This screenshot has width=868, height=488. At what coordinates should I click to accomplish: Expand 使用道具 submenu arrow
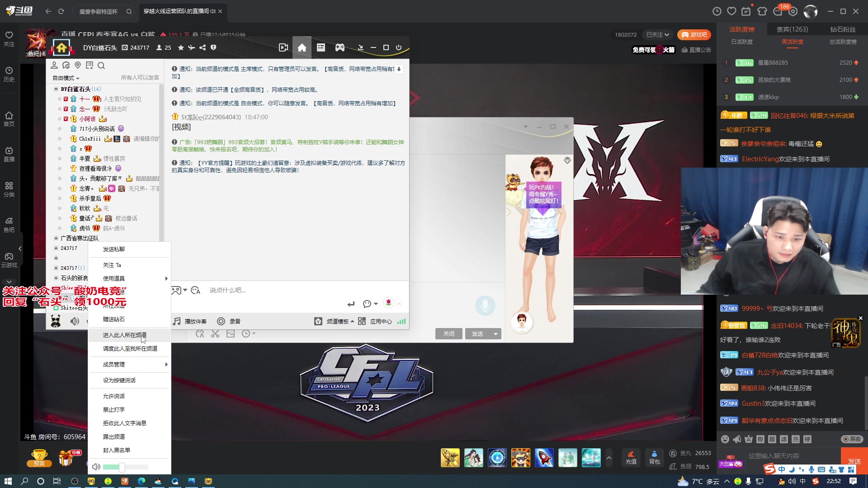[x=166, y=278]
